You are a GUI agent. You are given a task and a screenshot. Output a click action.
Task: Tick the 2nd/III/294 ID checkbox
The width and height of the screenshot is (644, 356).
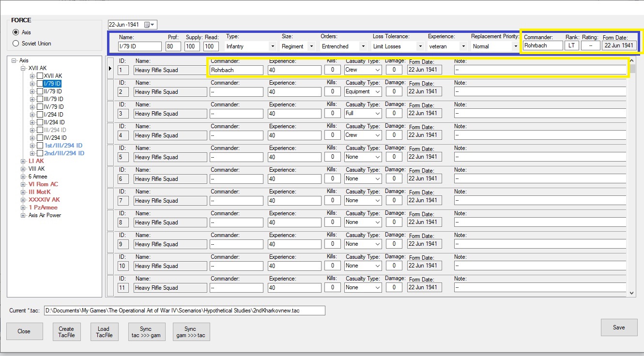pyautogui.click(x=40, y=153)
